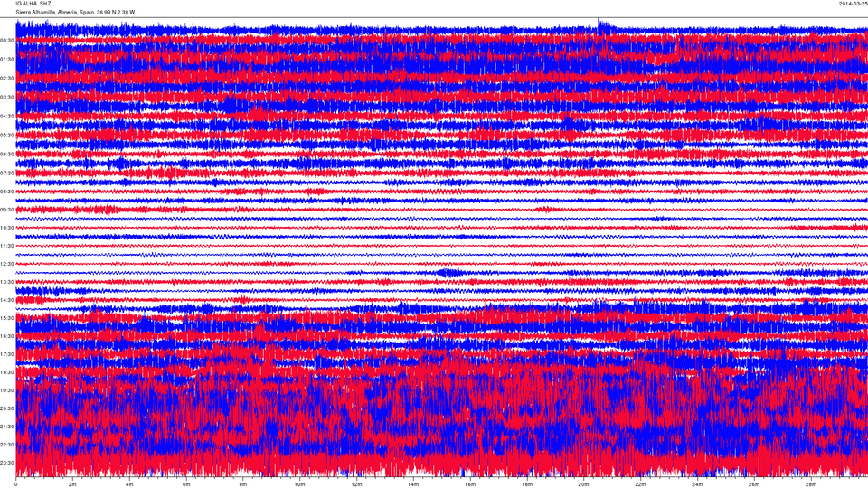868x488 pixels.
Task: Click the '12m' minute axis label
Action: 356,484
